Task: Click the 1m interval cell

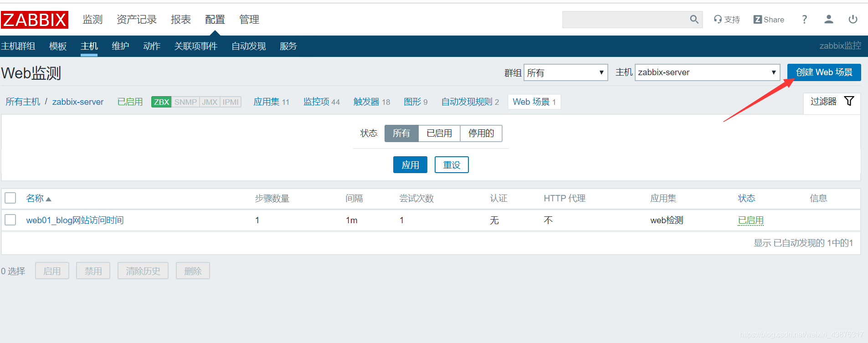Action: tap(352, 220)
